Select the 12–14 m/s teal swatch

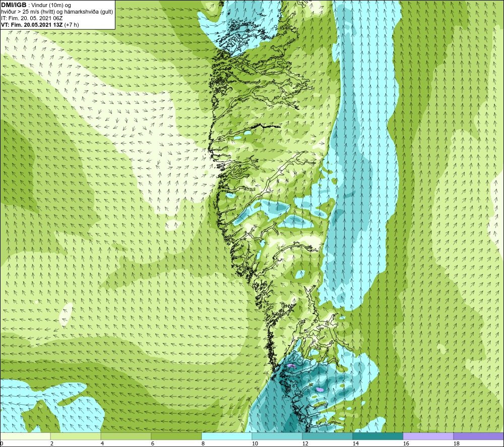[327, 436]
